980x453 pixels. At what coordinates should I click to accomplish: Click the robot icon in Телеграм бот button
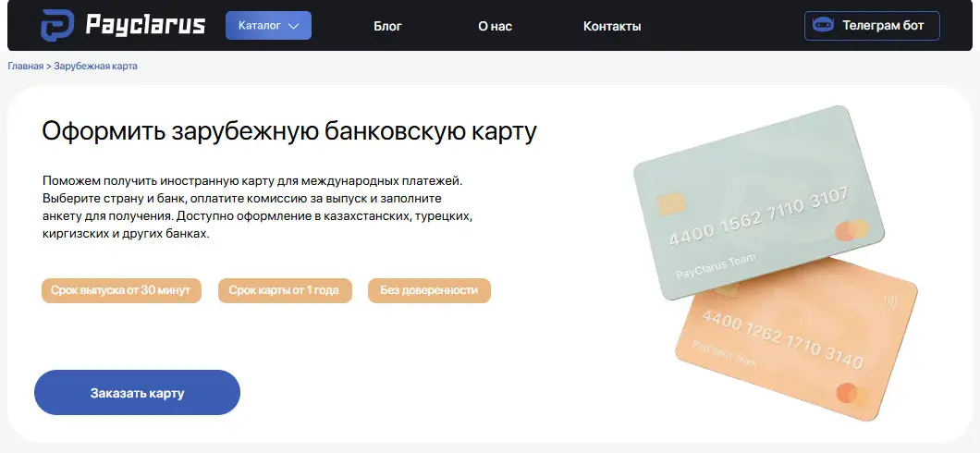coord(823,26)
